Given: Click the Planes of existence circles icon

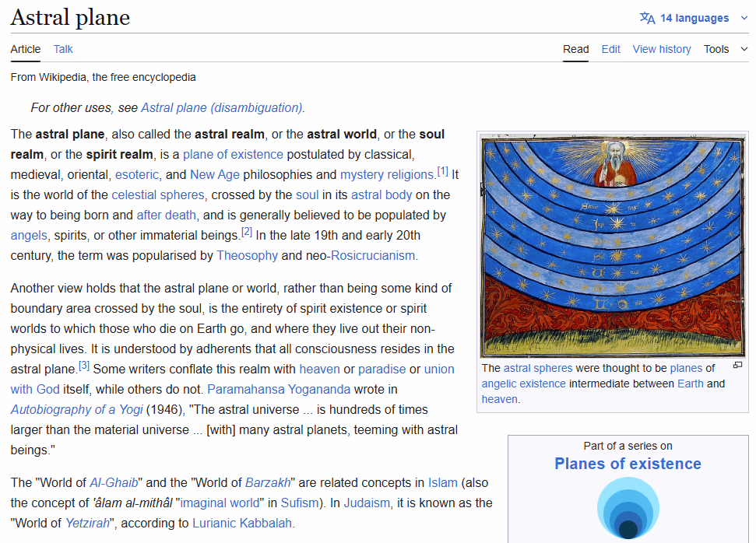Looking at the screenshot, I should coord(628,507).
